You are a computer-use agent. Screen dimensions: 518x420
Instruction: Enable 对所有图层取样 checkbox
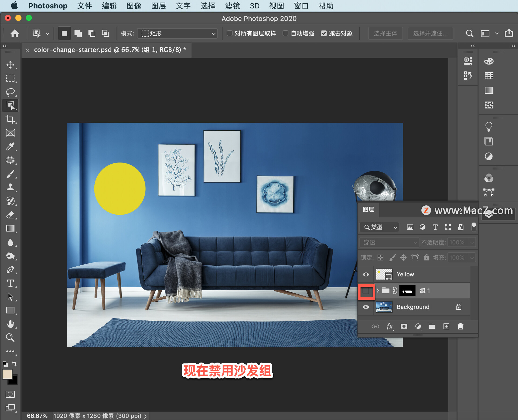230,33
